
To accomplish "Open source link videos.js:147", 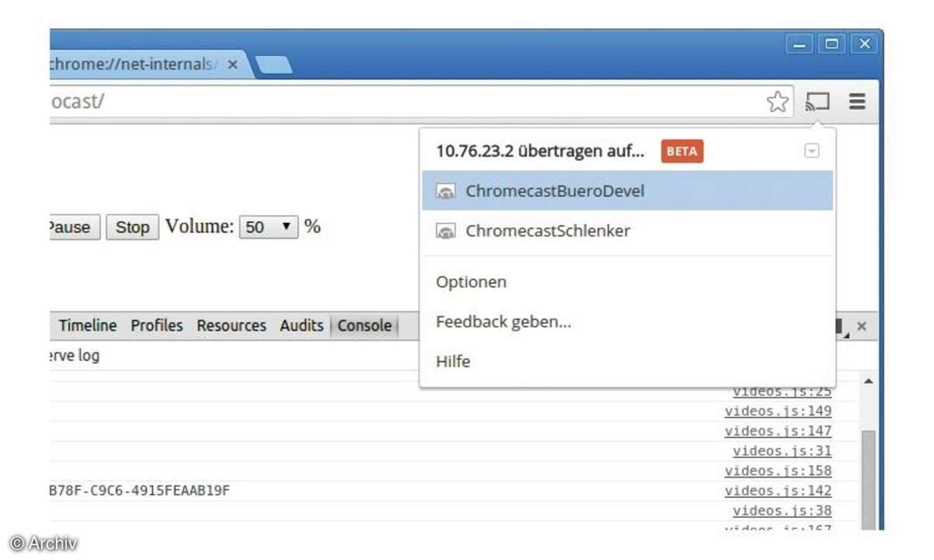I will click(778, 431).
